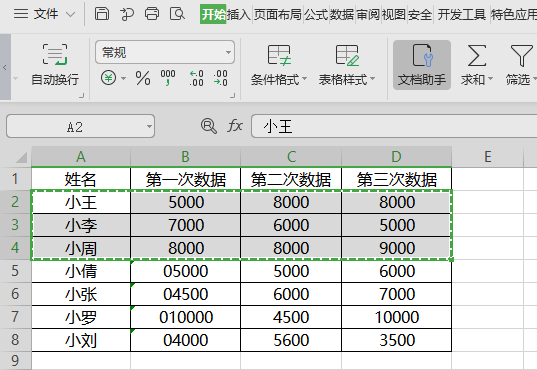This screenshot has width=537, height=370.
Task: Select cell containing 姓名
Action: click(81, 179)
